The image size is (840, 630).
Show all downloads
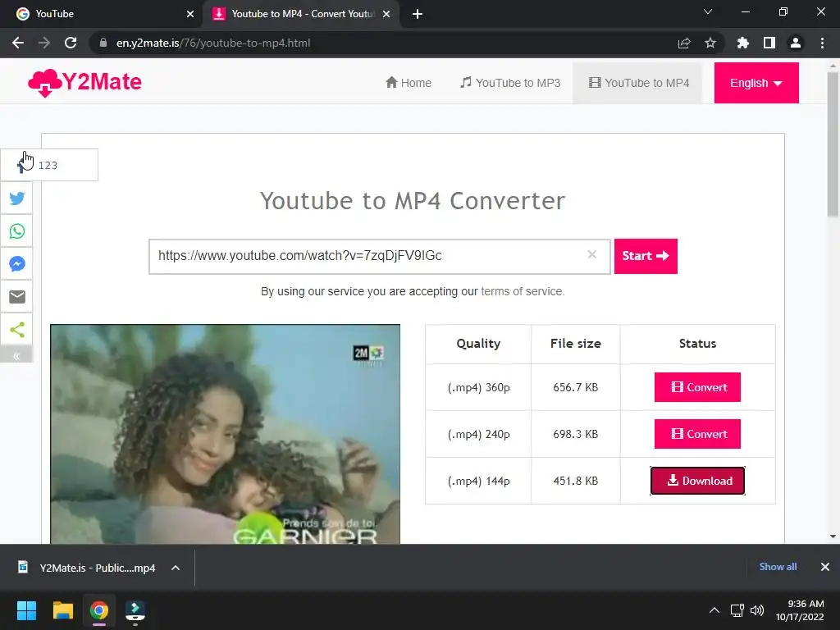pos(778,567)
